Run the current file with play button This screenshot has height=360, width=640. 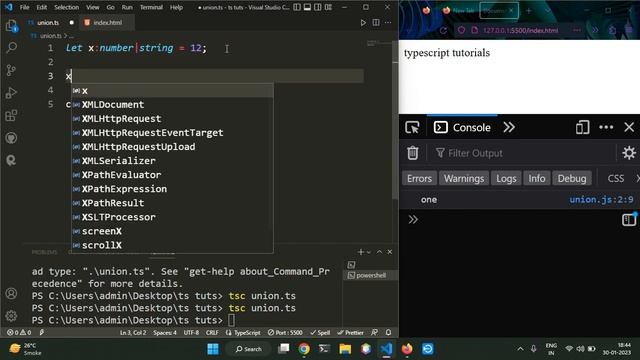pyautogui.click(x=363, y=23)
